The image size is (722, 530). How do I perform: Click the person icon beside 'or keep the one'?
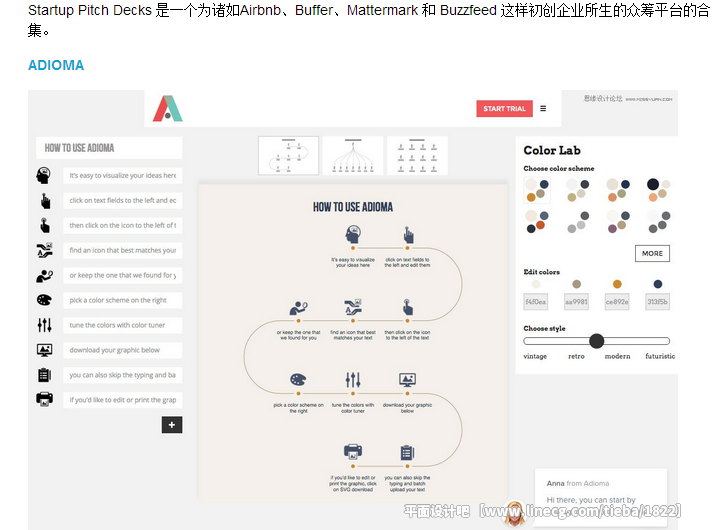tap(44, 276)
